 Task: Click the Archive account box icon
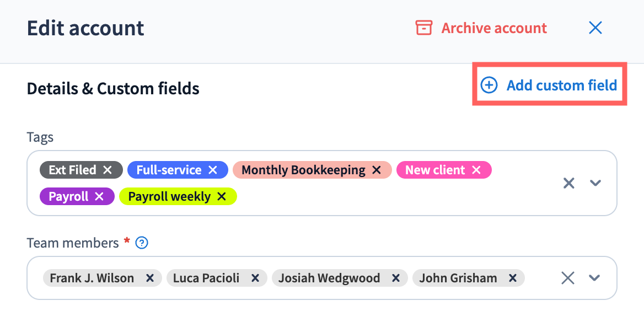point(423,28)
